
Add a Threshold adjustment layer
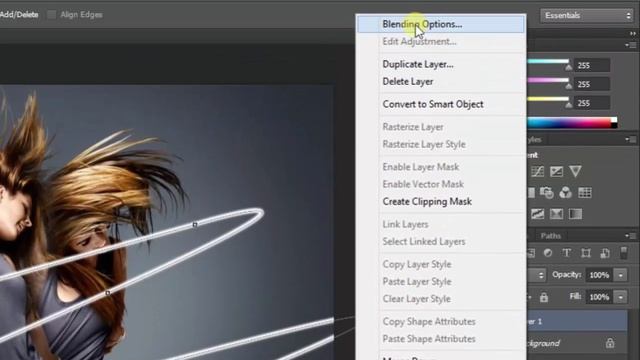point(538,214)
